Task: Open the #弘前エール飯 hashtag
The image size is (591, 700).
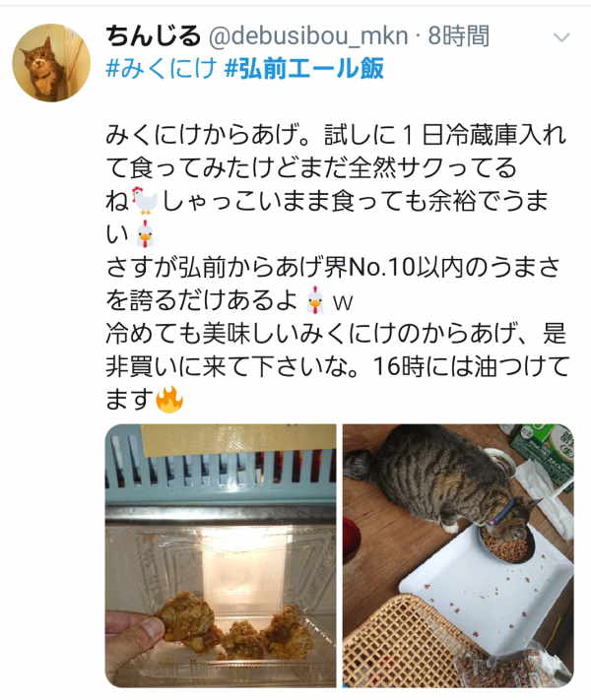Action: 303,69
